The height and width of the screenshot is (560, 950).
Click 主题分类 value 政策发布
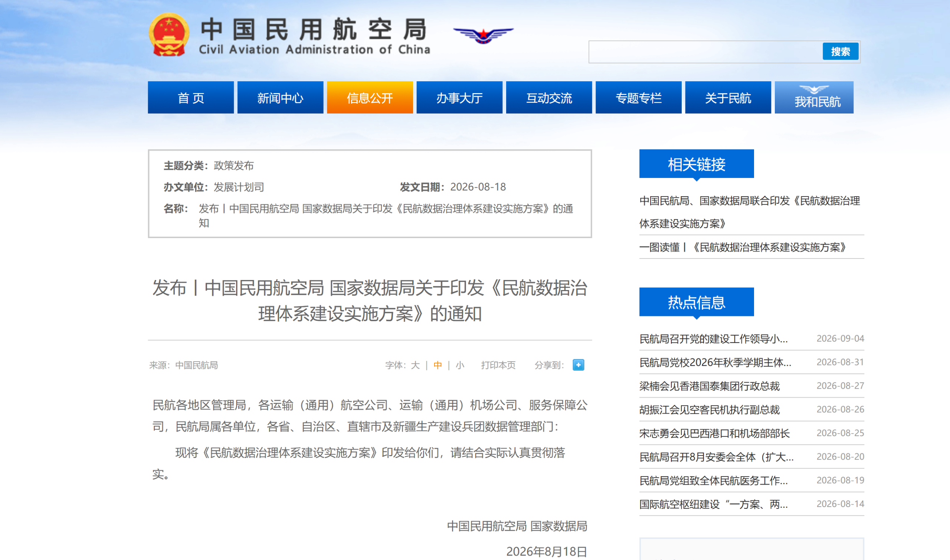pyautogui.click(x=234, y=165)
